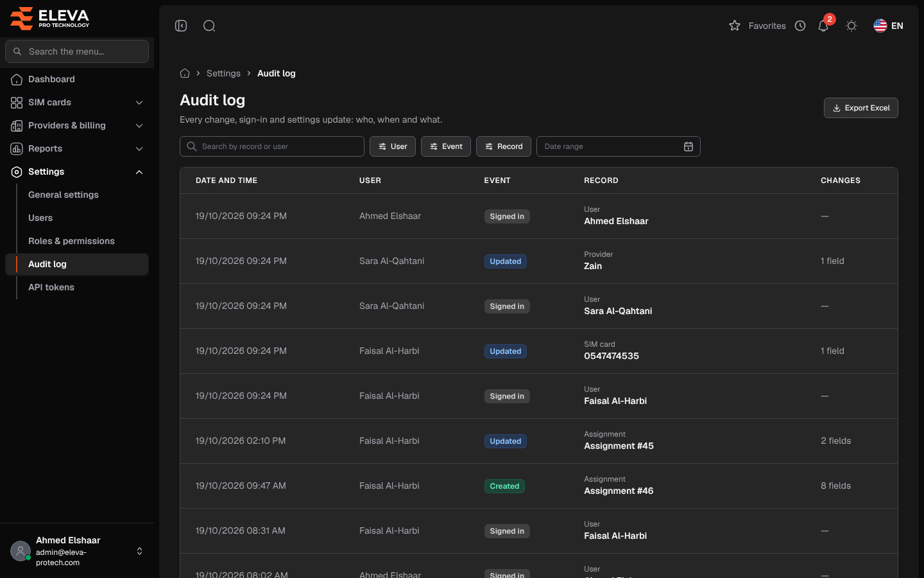Viewport: 924px width, 578px height.
Task: Click the 8 fields changes cell
Action: (835, 486)
